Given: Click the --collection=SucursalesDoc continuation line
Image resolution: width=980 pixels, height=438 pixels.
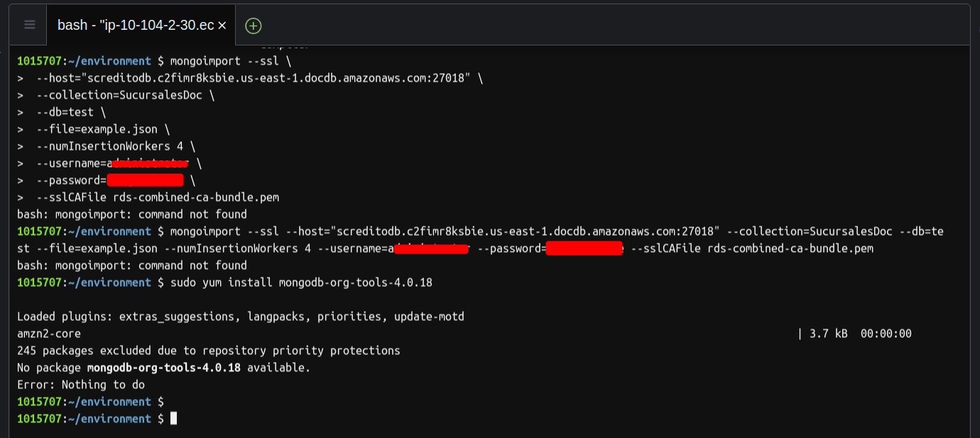Looking at the screenshot, I should (x=125, y=95).
